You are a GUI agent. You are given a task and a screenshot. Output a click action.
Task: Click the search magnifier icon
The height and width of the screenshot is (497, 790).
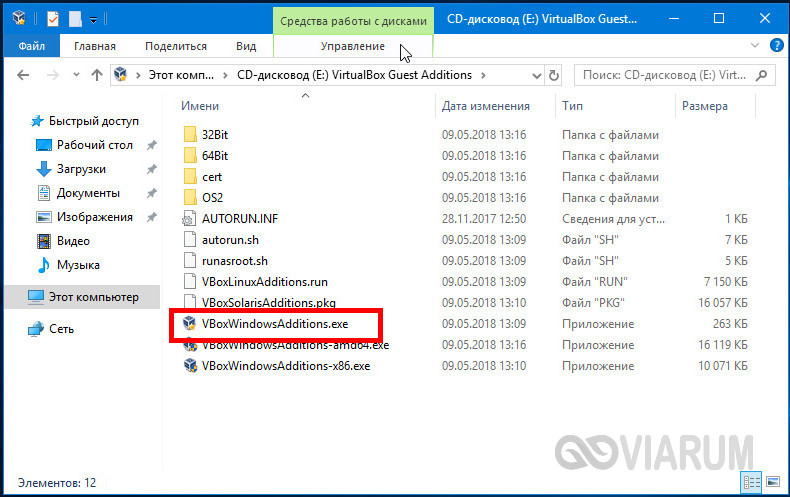762,75
